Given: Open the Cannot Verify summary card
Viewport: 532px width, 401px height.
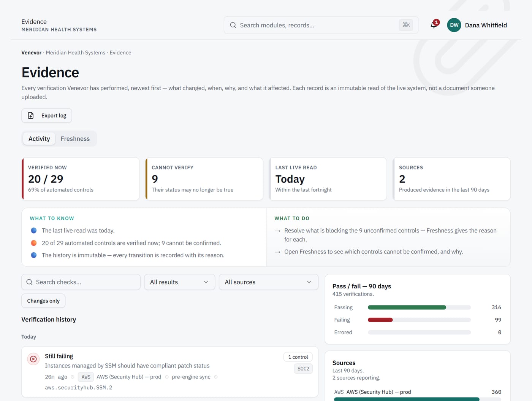Looking at the screenshot, I should 204,179.
